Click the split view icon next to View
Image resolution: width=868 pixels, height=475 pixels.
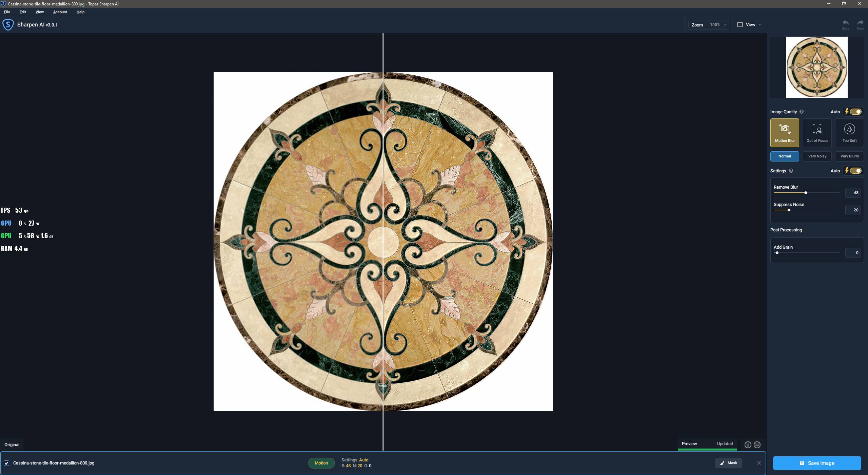click(740, 25)
